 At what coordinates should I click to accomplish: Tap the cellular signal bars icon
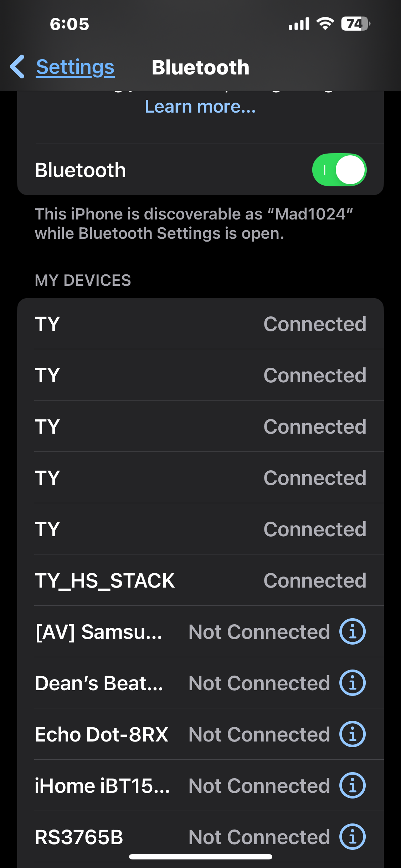point(299,24)
